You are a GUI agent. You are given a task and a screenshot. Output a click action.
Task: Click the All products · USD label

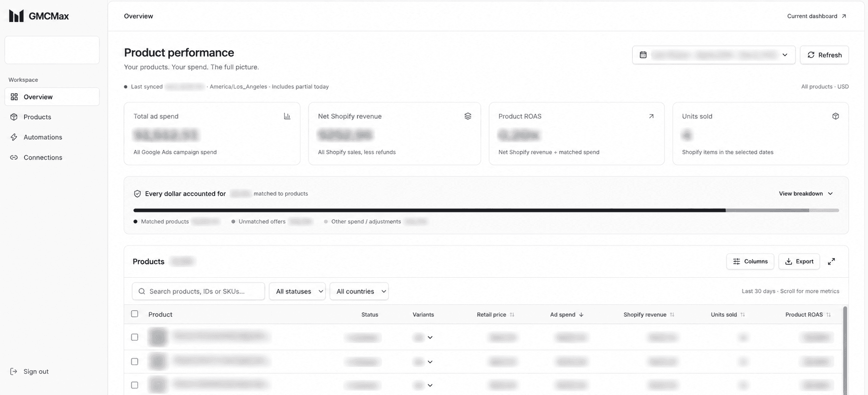pos(825,86)
